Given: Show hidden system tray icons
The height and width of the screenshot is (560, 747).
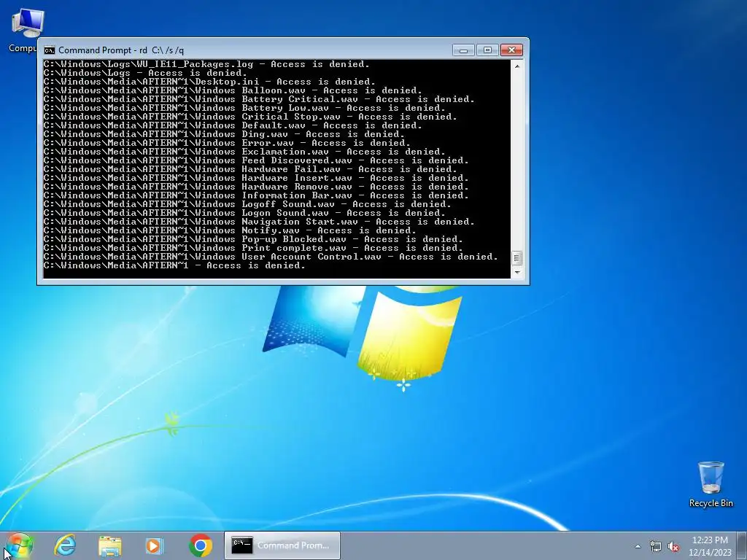Looking at the screenshot, I should click(638, 546).
